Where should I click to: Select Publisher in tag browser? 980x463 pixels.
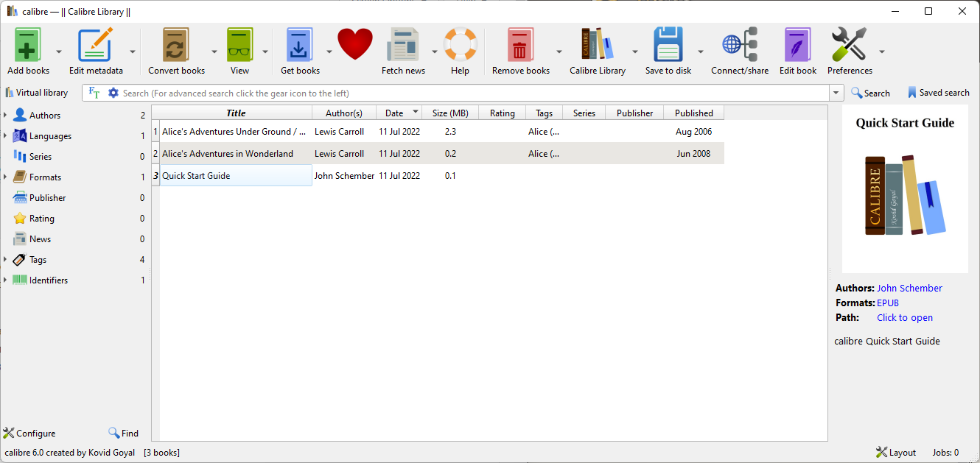[47, 198]
